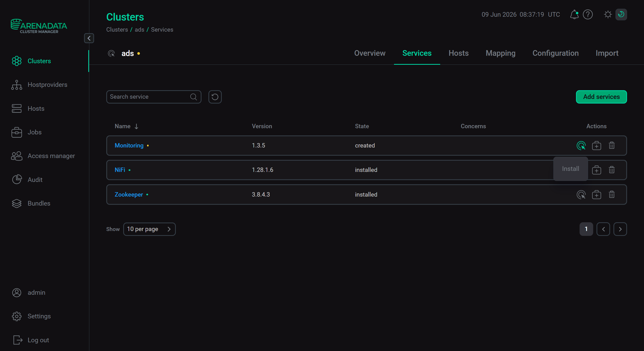Viewport: 644px width, 351px height.
Task: Open cluster actions icon next to ads
Action: point(111,53)
